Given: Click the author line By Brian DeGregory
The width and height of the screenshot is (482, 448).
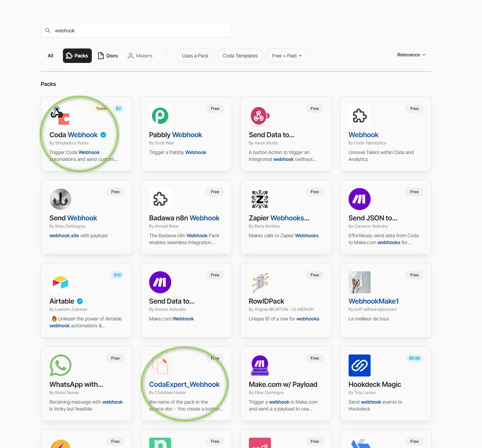Looking at the screenshot, I should click(x=67, y=226).
